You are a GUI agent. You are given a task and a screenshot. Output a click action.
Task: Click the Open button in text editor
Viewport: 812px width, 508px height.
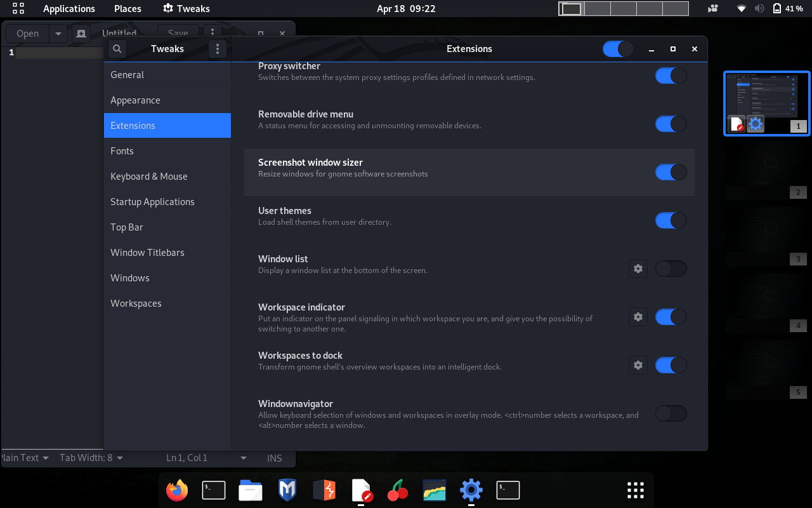tap(27, 34)
